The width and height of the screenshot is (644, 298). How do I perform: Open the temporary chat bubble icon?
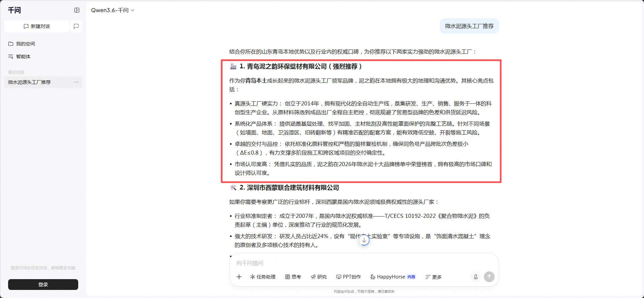[x=76, y=26]
